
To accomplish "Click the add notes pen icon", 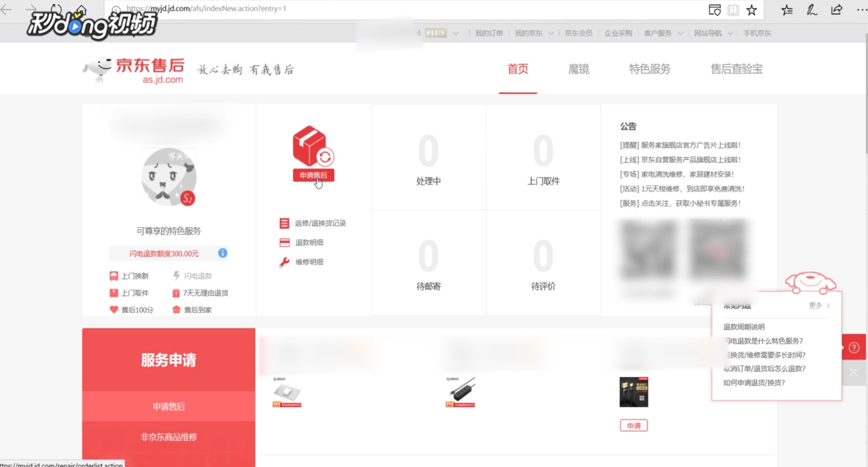I will coord(811,10).
